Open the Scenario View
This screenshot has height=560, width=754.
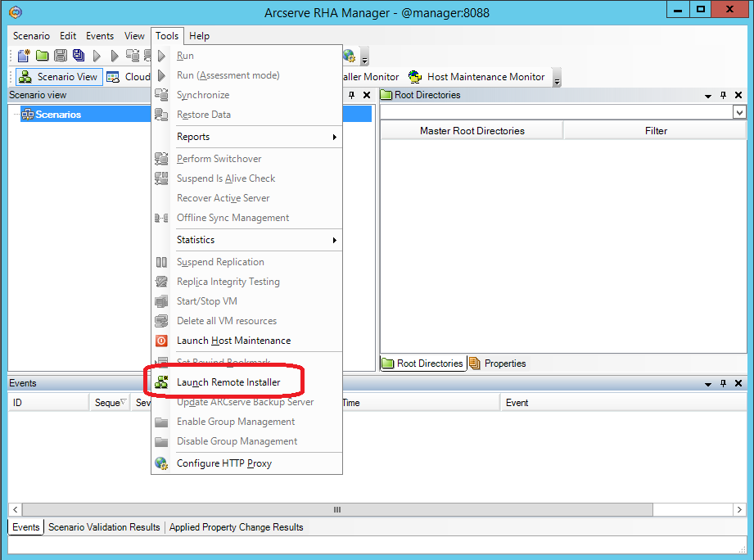coord(59,77)
